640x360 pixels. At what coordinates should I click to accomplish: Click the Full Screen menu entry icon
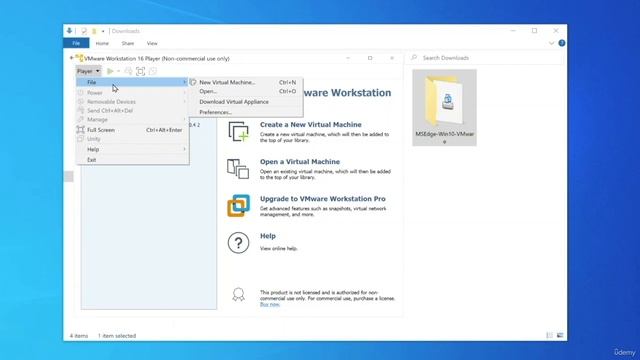pyautogui.click(x=81, y=130)
